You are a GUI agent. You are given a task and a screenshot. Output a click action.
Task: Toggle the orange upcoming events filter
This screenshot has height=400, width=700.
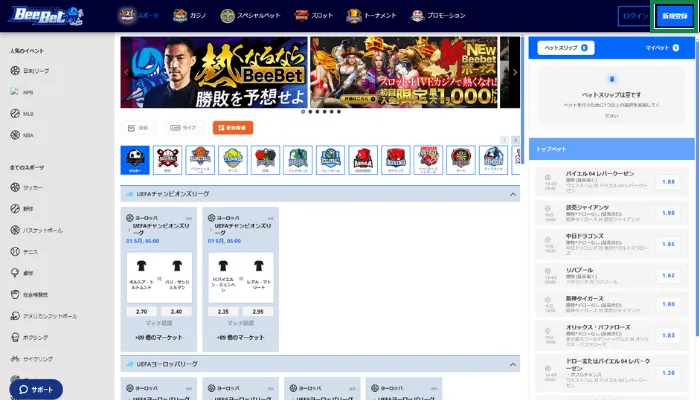click(233, 128)
